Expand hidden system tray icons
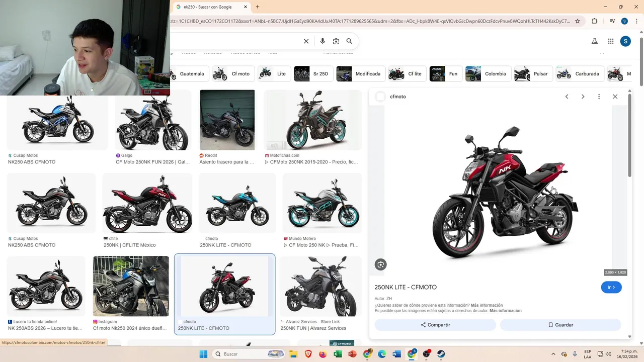This screenshot has height=362, width=644. coord(553,354)
